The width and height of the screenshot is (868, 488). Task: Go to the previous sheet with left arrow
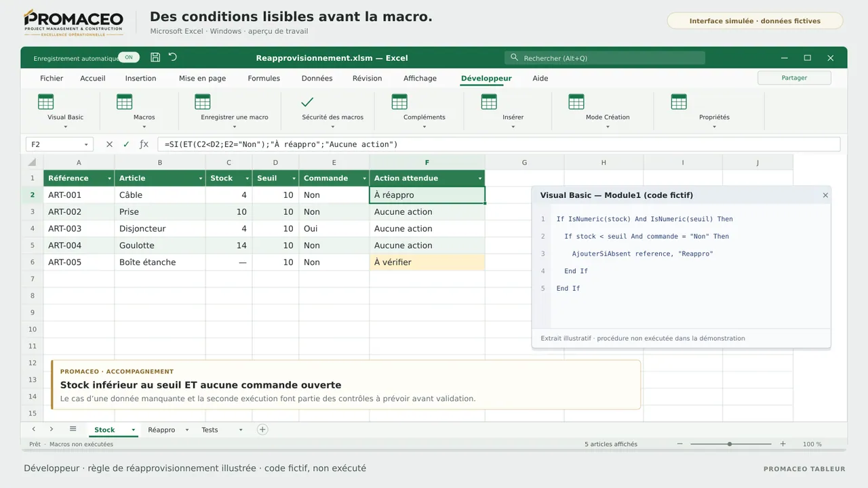34,429
